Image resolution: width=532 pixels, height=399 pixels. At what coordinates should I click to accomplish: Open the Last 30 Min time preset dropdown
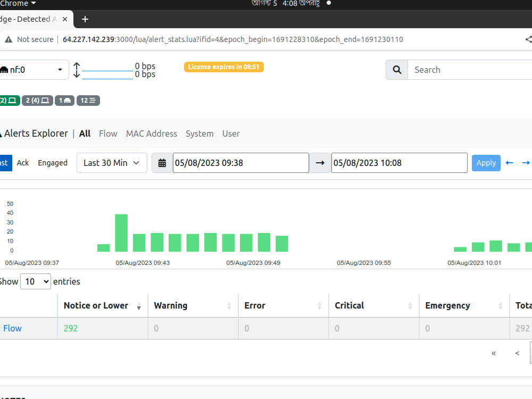point(112,163)
